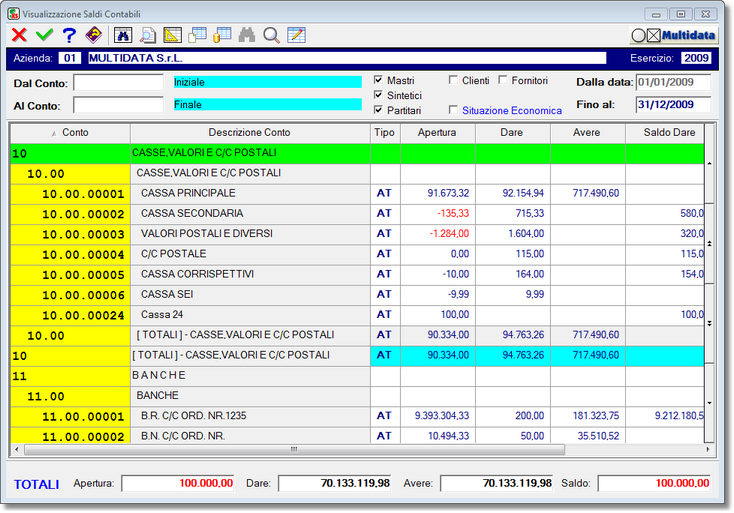Click the magnifying glass zoom icon
Image resolution: width=734 pixels, height=513 pixels.
pos(272,35)
